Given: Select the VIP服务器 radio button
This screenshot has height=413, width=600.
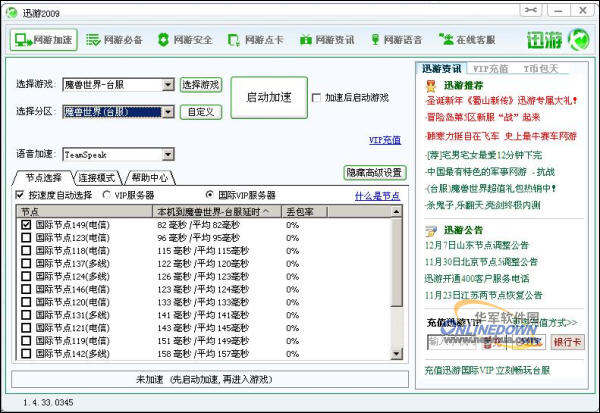Looking at the screenshot, I should point(107,195).
